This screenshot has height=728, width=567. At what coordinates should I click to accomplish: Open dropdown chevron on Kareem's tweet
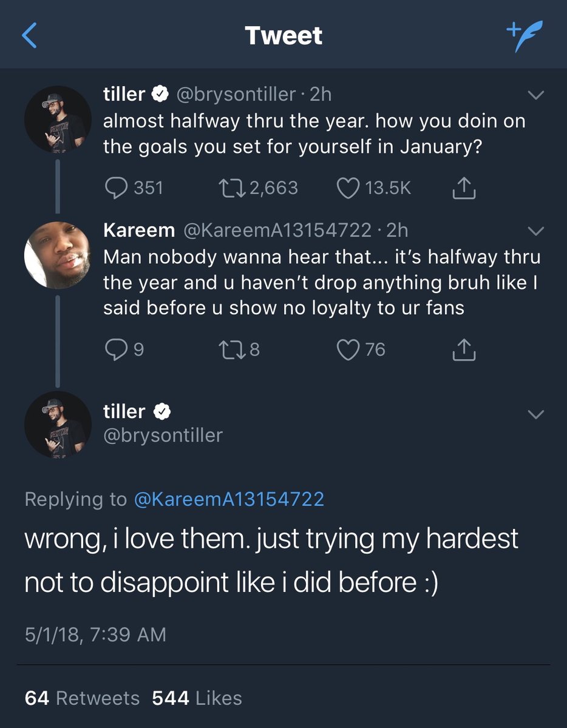tap(536, 231)
